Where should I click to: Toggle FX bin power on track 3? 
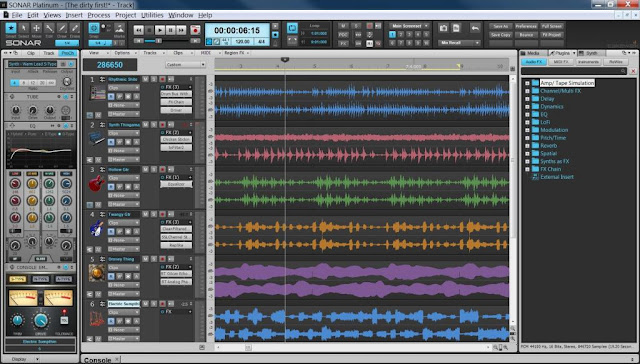(x=163, y=178)
